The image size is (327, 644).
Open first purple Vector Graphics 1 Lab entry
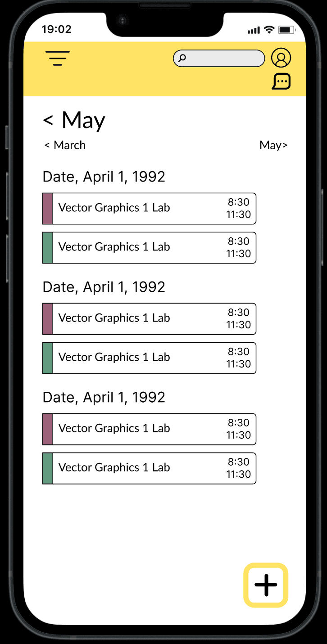(149, 209)
